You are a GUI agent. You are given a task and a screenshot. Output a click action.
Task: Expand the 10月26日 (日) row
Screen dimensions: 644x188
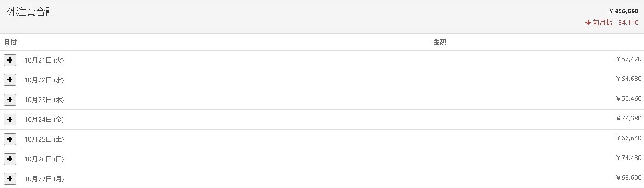10,159
